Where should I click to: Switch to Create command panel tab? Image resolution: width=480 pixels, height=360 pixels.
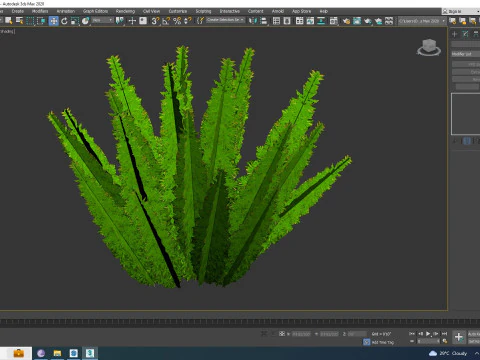[x=454, y=34]
